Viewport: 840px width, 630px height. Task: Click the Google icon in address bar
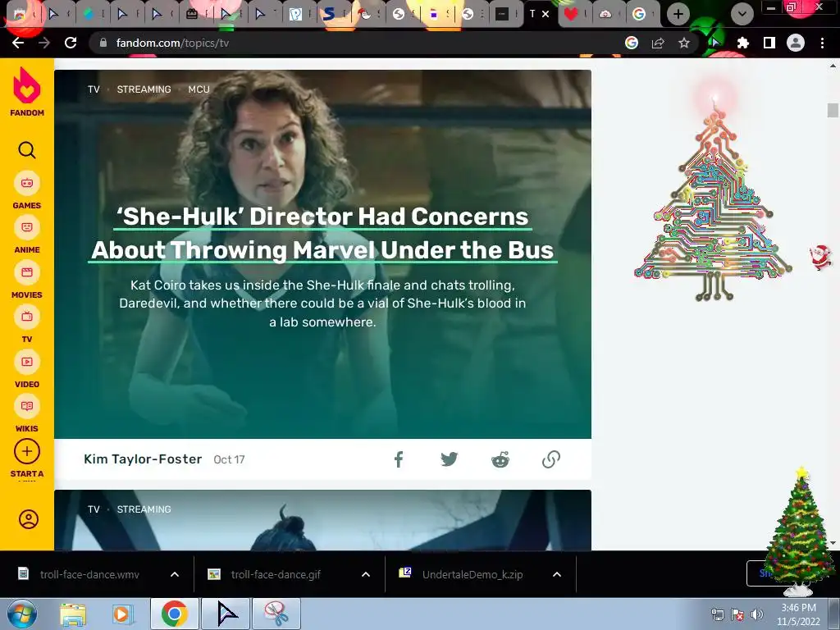point(632,43)
